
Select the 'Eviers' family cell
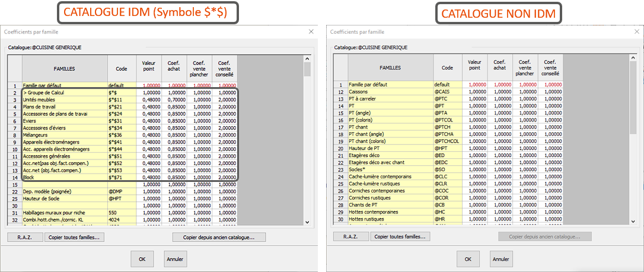pyautogui.click(x=65, y=121)
